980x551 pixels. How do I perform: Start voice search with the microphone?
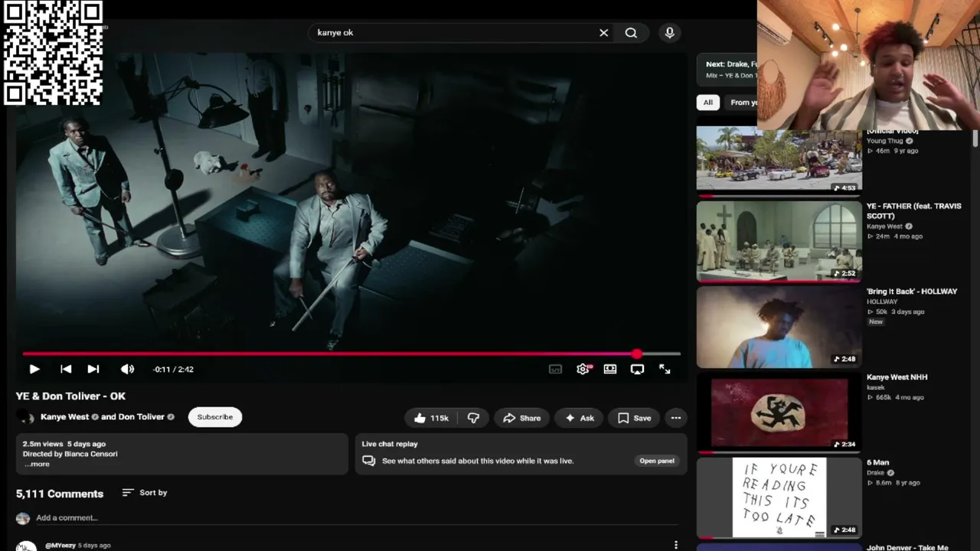[670, 33]
